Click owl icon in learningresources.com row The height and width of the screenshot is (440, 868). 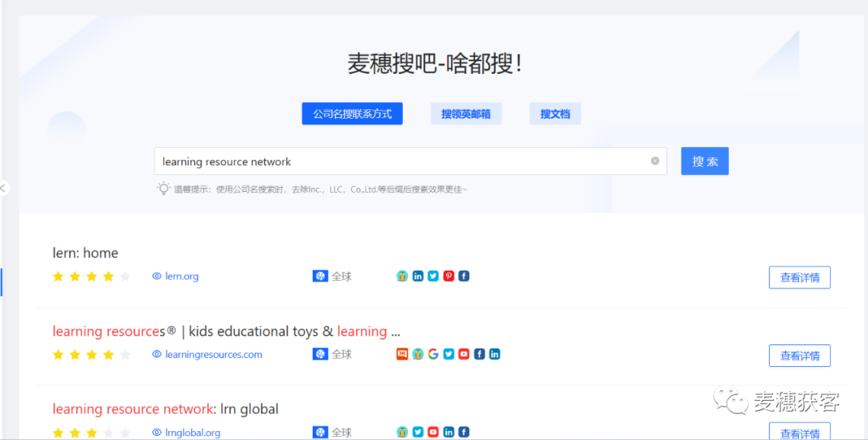pyautogui.click(x=418, y=354)
